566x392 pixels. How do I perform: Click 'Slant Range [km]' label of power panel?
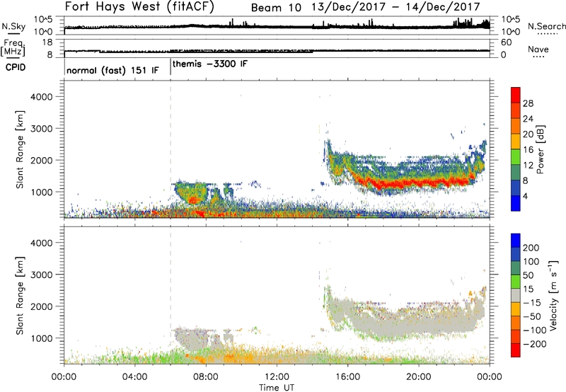pyautogui.click(x=20, y=149)
